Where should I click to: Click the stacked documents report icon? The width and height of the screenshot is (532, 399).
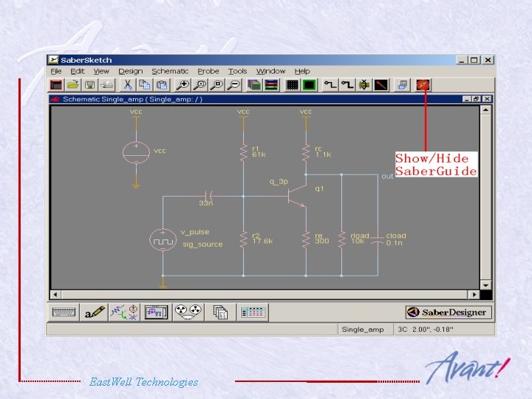[x=220, y=312]
